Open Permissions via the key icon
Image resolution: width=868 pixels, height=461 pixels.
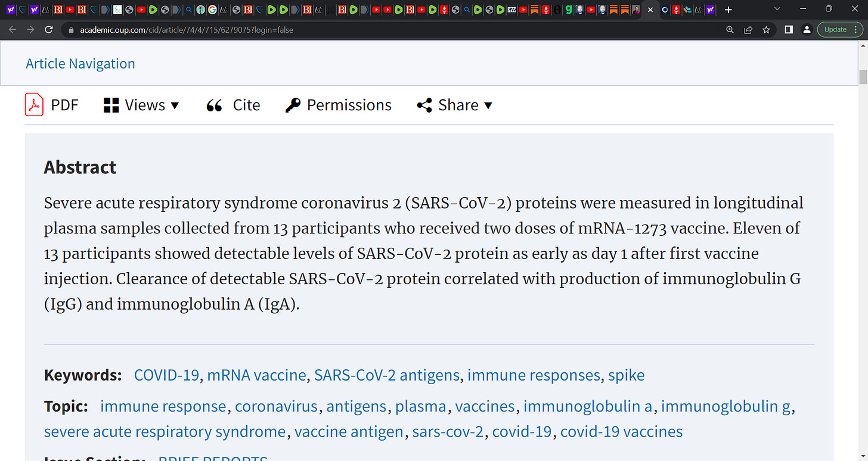[293, 105]
